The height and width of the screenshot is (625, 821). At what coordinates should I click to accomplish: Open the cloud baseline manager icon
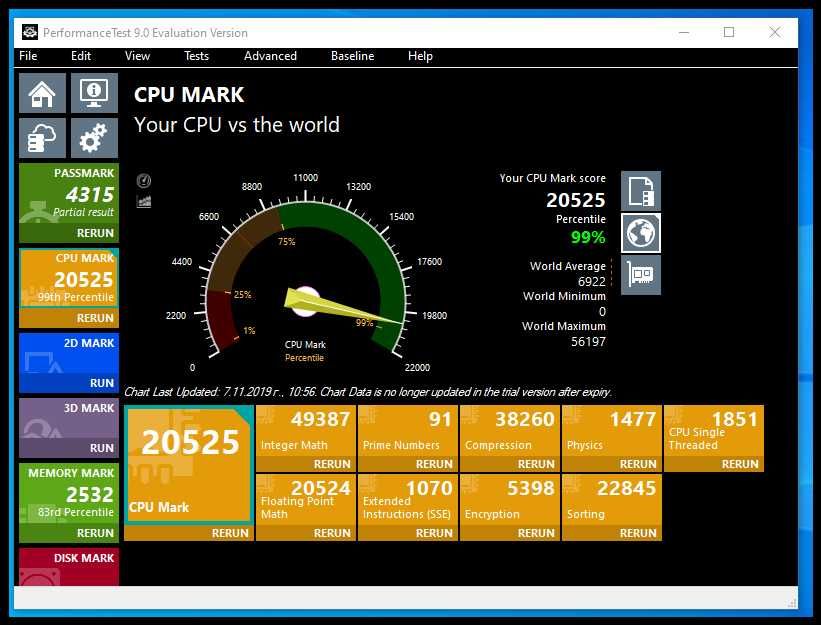[42, 138]
